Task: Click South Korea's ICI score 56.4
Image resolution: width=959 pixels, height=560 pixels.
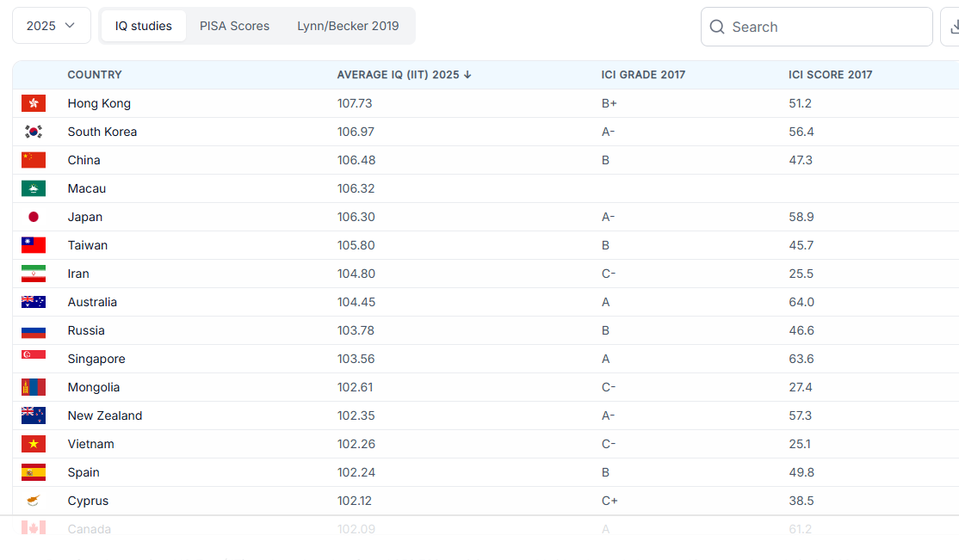Action: click(x=801, y=132)
